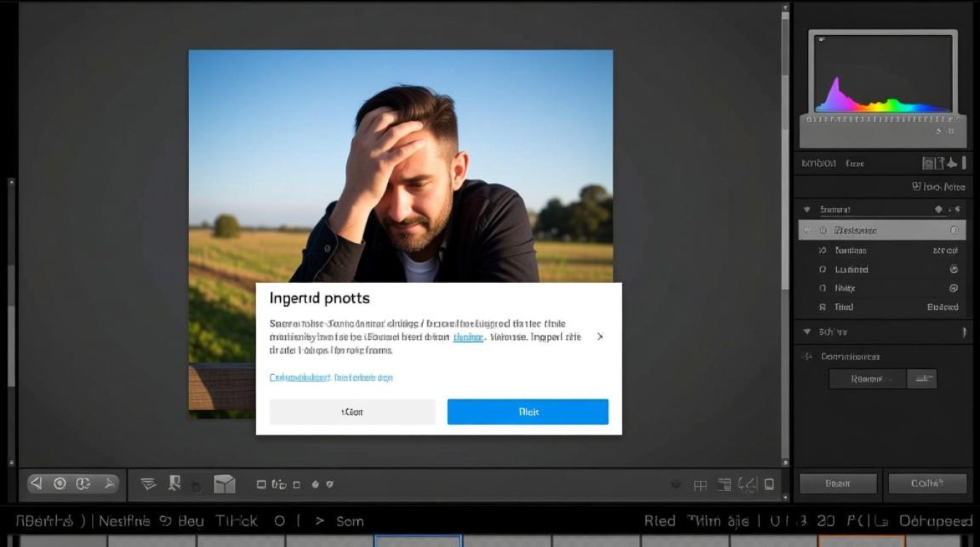Select the blue-outlined filmstrip thumbnail

(418, 541)
